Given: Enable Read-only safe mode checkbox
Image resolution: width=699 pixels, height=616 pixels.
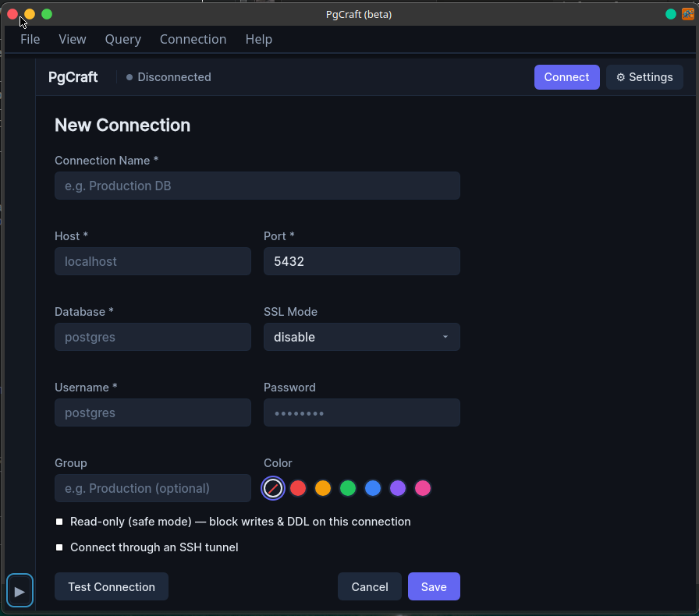Looking at the screenshot, I should (x=59, y=522).
